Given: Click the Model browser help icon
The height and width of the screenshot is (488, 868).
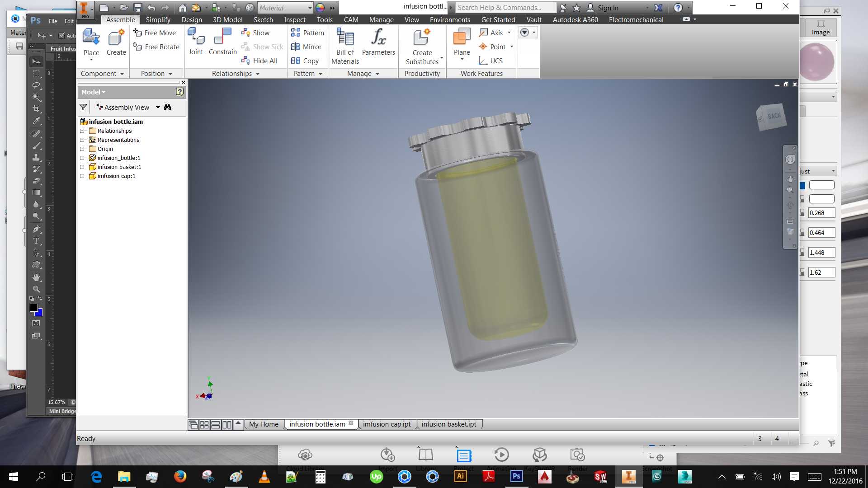Looking at the screenshot, I should coord(179,92).
